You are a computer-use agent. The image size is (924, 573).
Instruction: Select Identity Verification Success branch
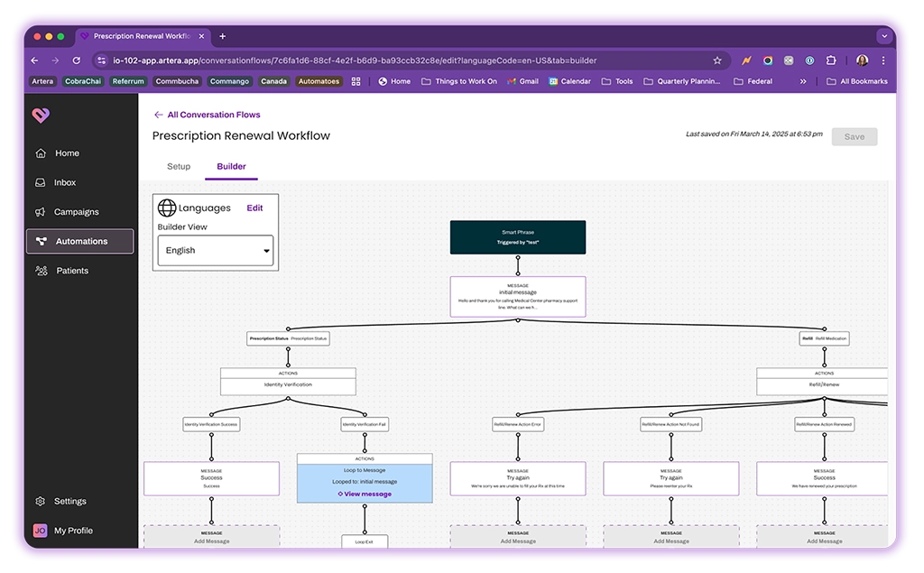coord(211,424)
